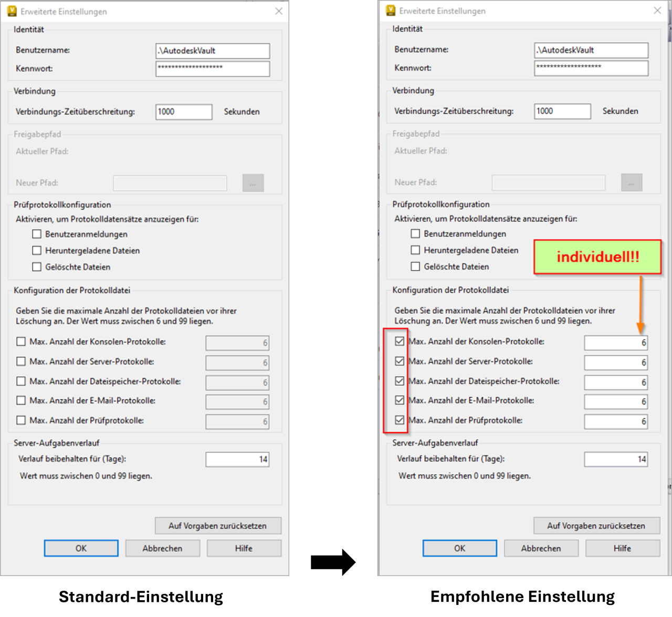This screenshot has width=672, height=617.
Task: Click Auf Vorgaben zurücksetzen in right dialog
Action: (x=596, y=526)
